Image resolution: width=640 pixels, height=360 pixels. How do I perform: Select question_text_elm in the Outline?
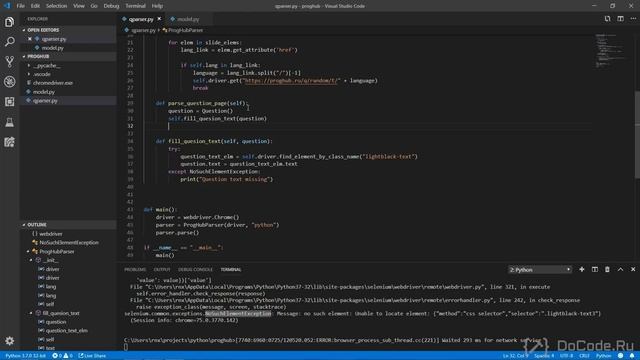67,331
